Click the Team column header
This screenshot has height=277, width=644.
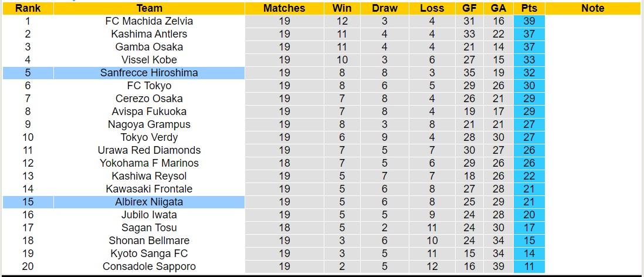click(149, 8)
